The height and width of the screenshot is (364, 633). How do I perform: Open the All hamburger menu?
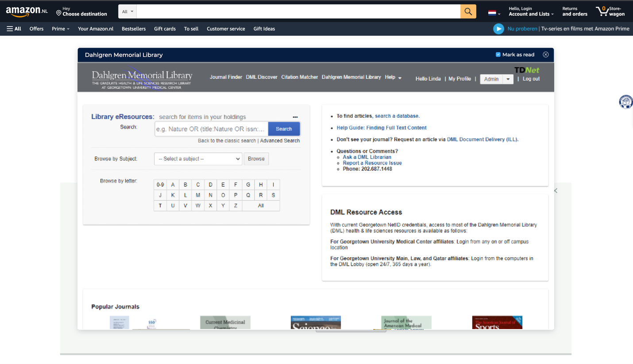(14, 29)
